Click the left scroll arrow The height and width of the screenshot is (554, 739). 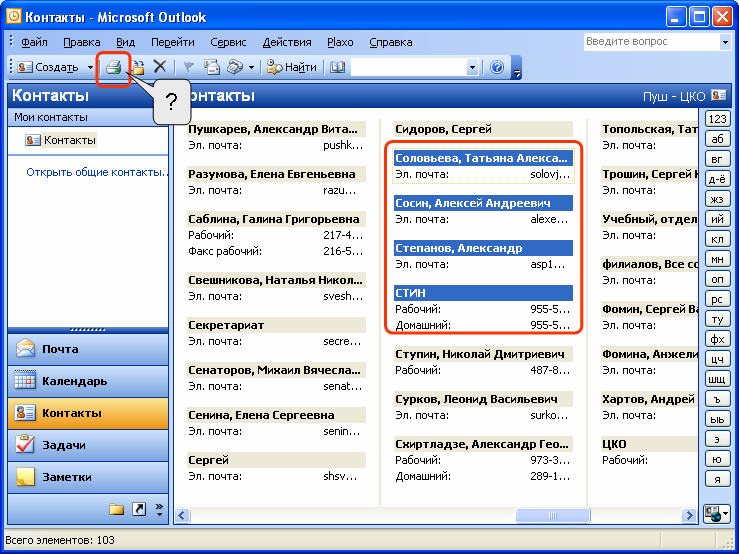[182, 515]
